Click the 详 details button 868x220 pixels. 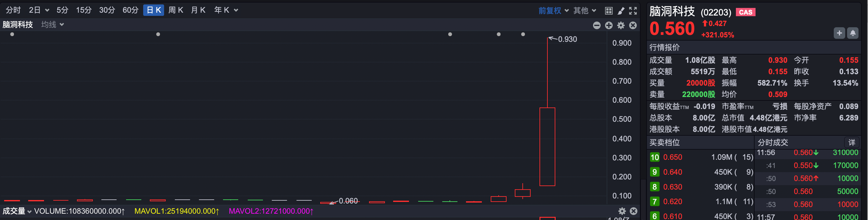pos(852,142)
